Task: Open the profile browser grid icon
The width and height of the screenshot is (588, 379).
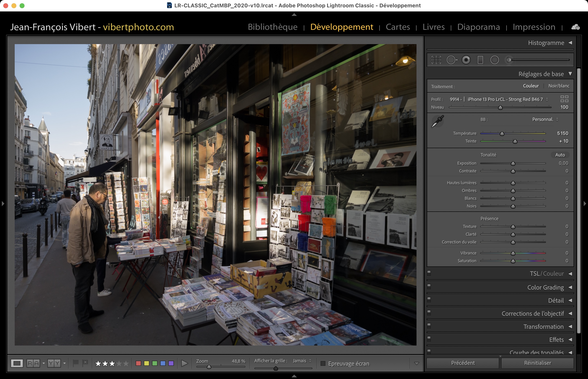Action: 564,99
